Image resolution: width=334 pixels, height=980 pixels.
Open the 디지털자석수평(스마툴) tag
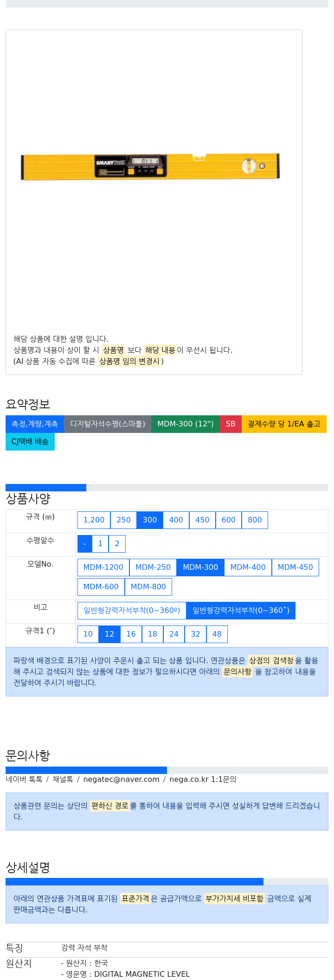tap(108, 424)
